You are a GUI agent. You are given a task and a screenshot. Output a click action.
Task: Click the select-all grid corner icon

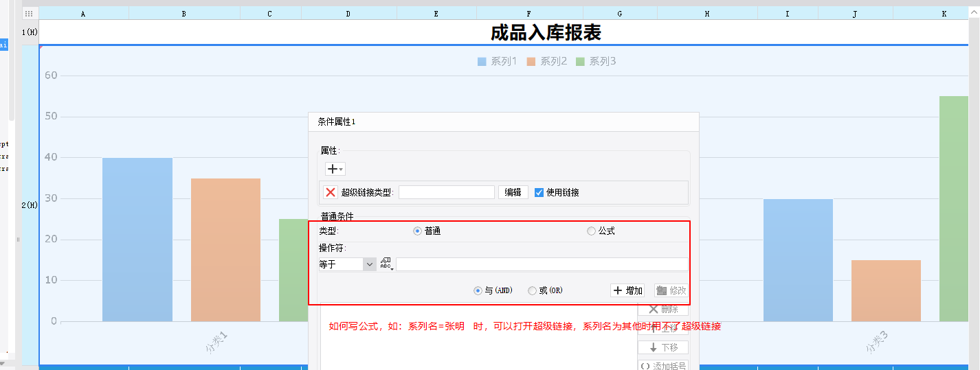click(29, 13)
